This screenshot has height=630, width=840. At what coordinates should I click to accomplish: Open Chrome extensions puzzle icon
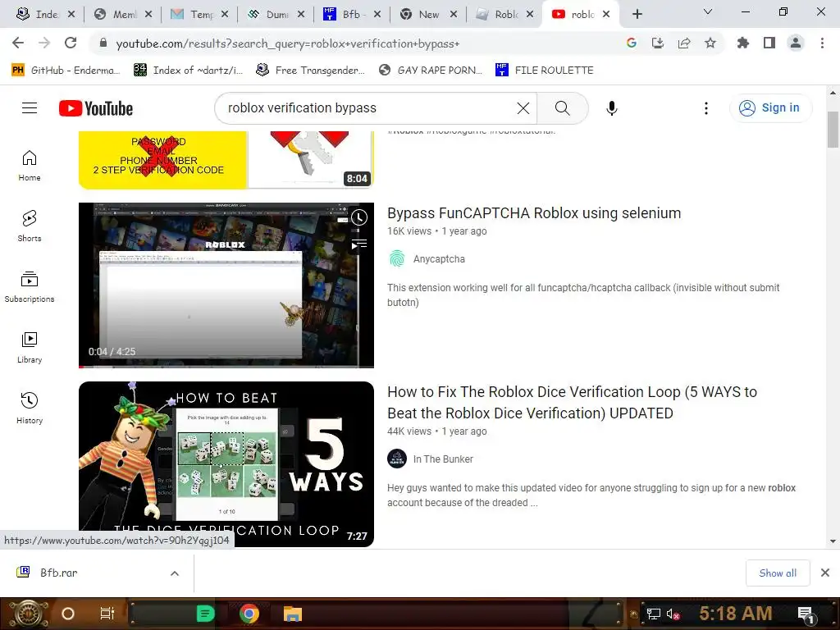coord(743,43)
